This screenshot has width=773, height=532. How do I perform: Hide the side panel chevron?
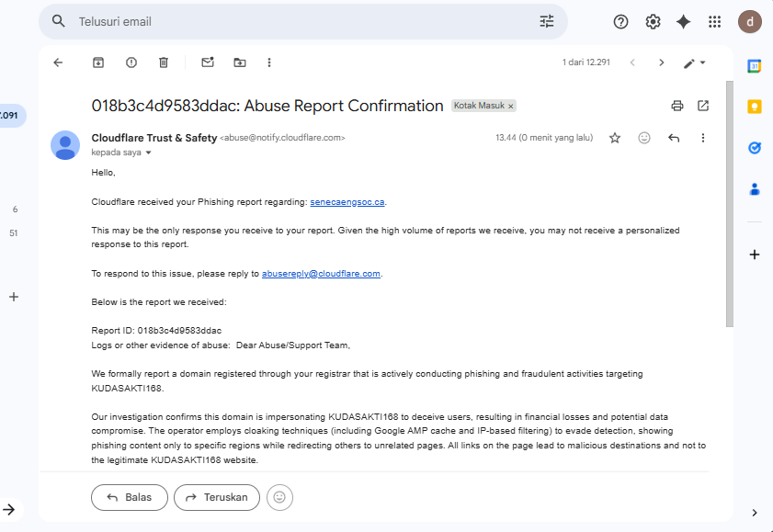(x=755, y=513)
